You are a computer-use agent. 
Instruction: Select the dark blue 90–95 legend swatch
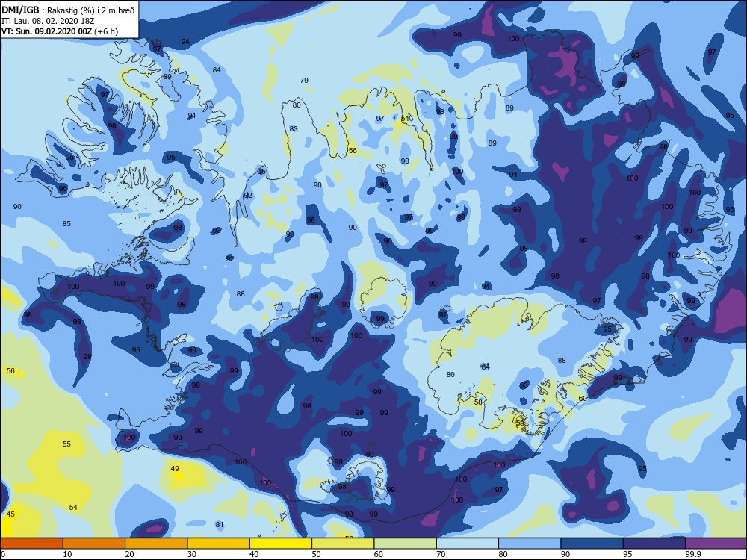592,544
